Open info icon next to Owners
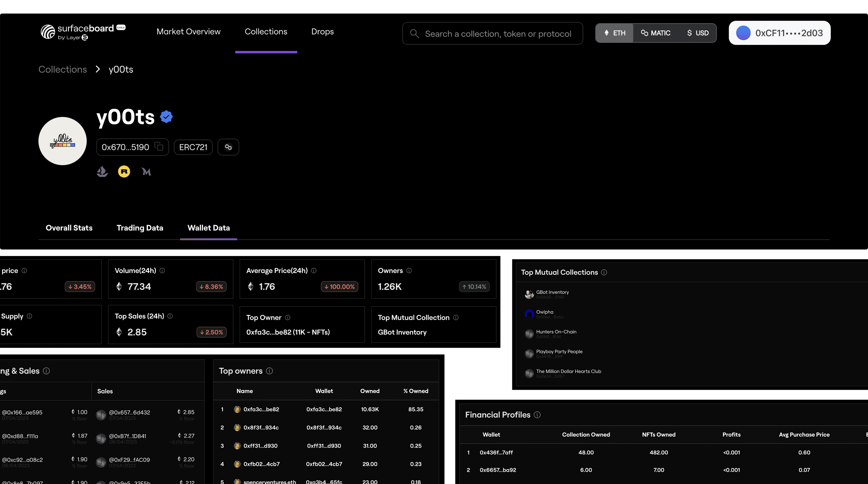The height and width of the screenshot is (484, 868). 409,271
